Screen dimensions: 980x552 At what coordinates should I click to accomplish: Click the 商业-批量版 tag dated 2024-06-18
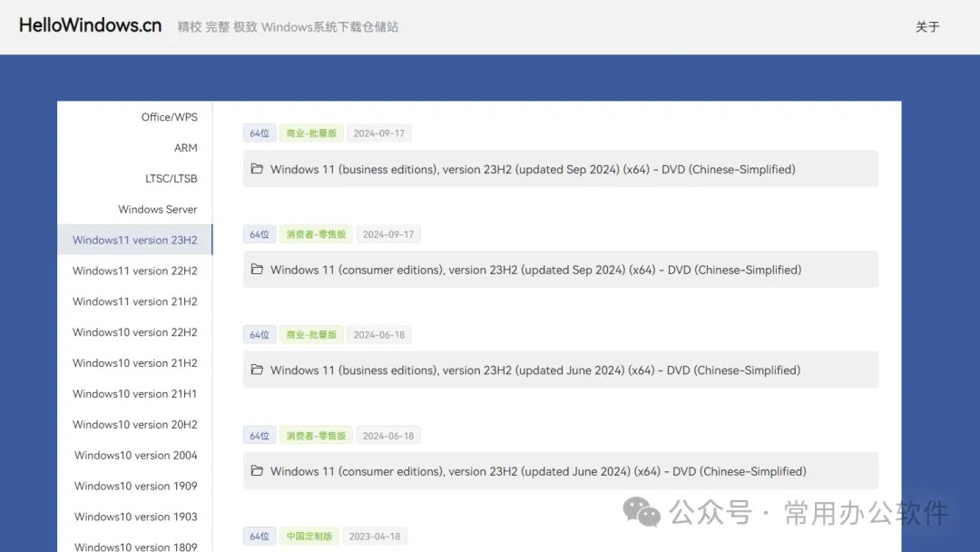click(x=311, y=334)
